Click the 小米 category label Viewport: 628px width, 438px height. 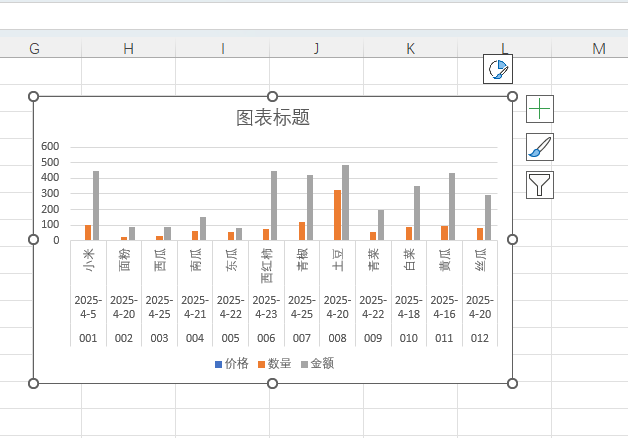click(89, 260)
